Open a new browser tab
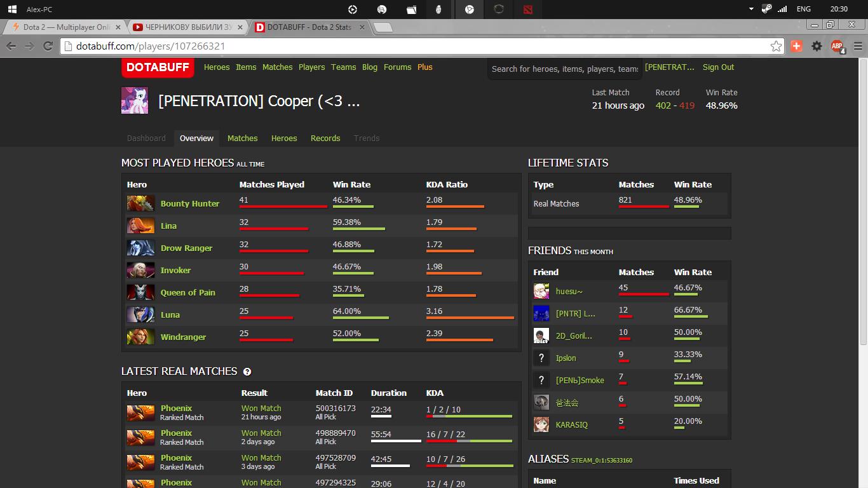Screen dimensions: 868x488 tap(383, 27)
